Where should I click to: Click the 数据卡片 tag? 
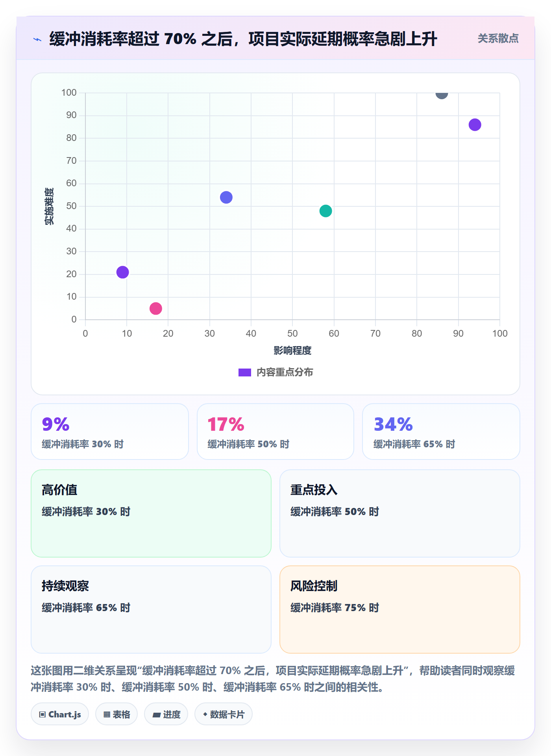pyautogui.click(x=224, y=714)
